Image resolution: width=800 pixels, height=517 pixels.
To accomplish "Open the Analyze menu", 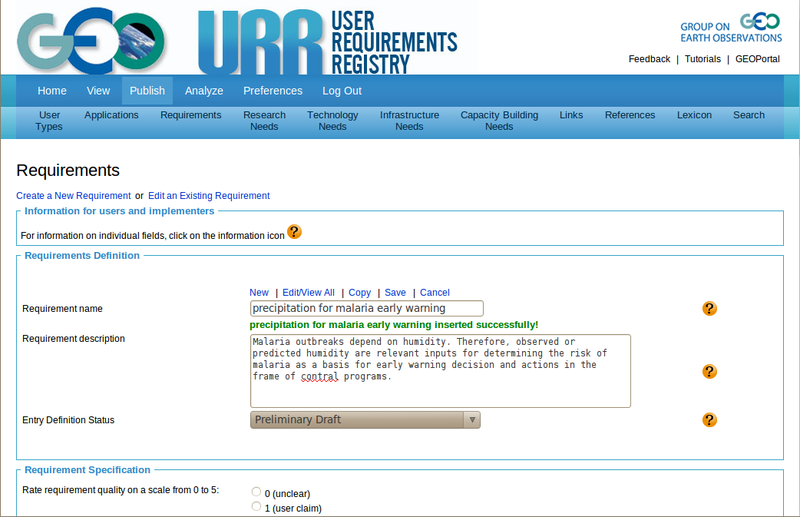I will point(204,91).
